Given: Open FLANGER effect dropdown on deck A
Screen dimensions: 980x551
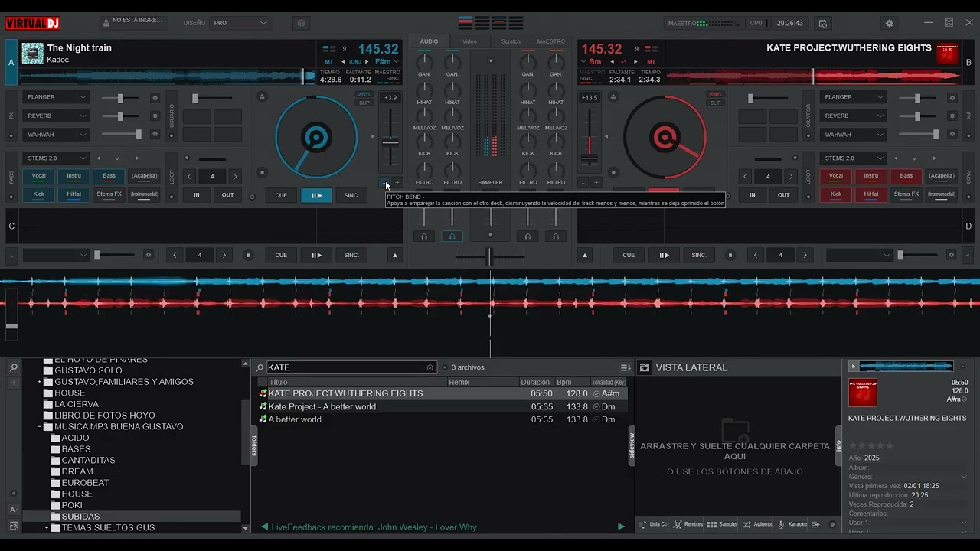Looking at the screenshot, I should point(57,97).
